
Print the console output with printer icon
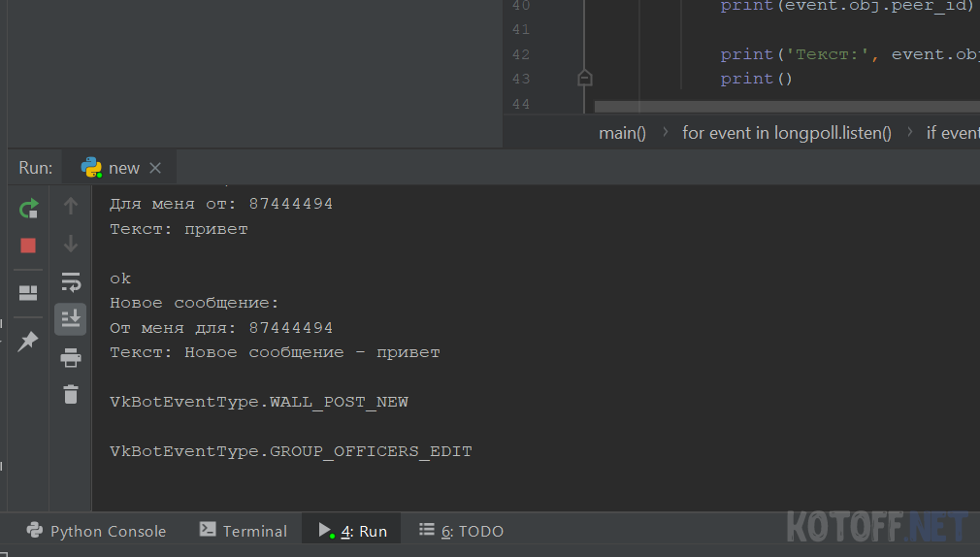coord(71,358)
